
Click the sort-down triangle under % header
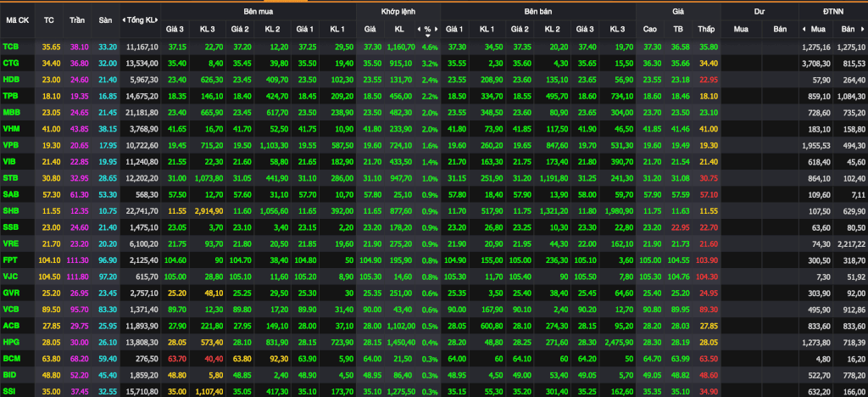[x=427, y=36]
